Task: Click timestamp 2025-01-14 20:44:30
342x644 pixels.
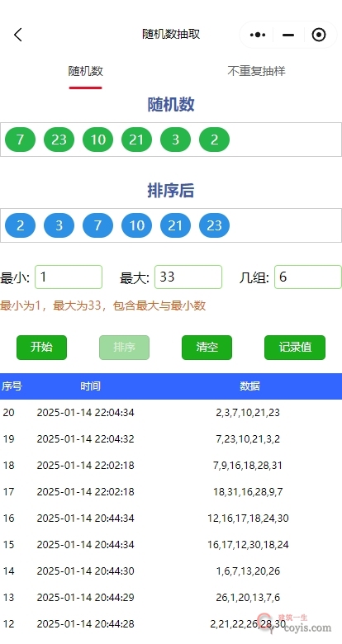Action: (x=86, y=571)
